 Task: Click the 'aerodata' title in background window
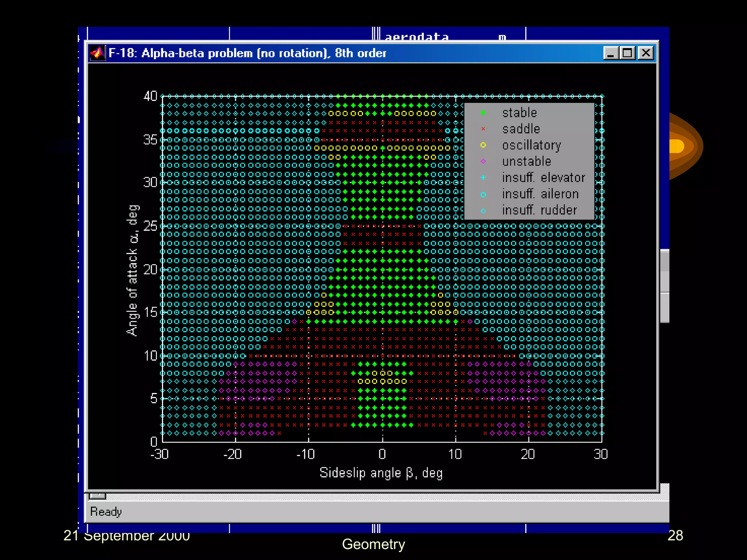(x=417, y=37)
